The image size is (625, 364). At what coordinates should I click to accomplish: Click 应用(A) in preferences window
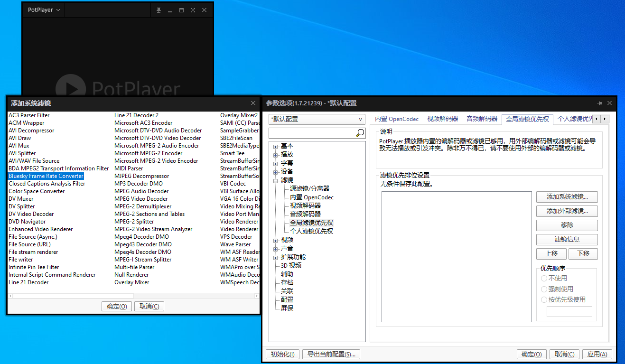[x=597, y=355]
